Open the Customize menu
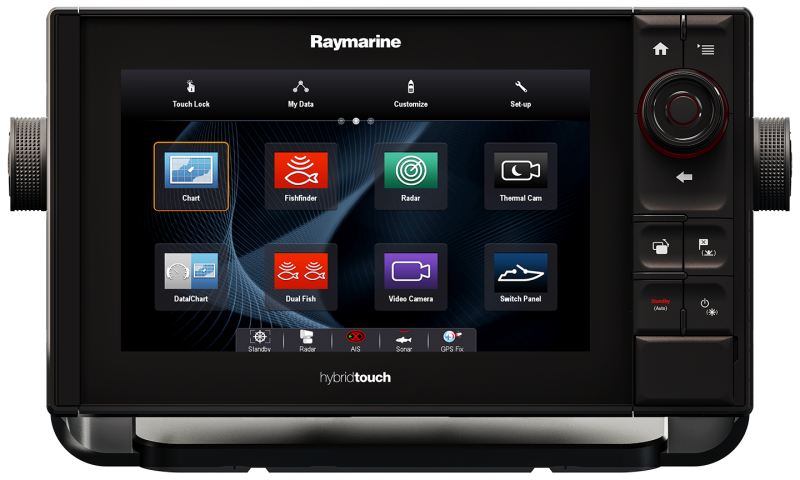The image size is (800, 480). 411,94
